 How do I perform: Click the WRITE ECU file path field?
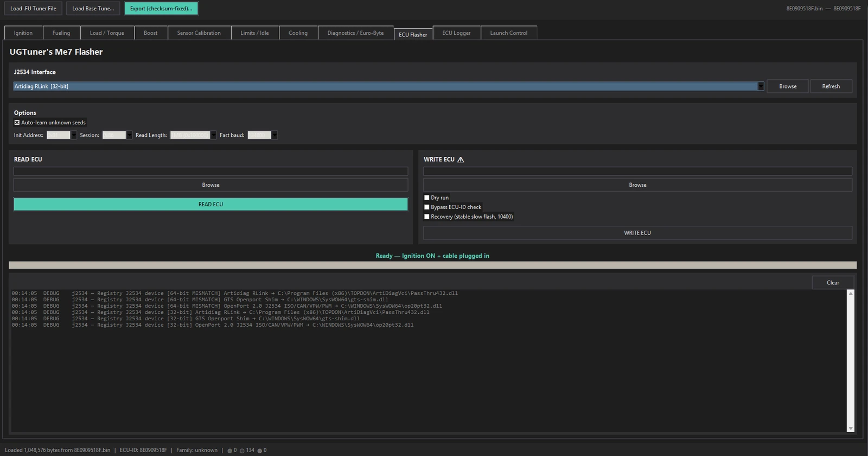[637, 171]
